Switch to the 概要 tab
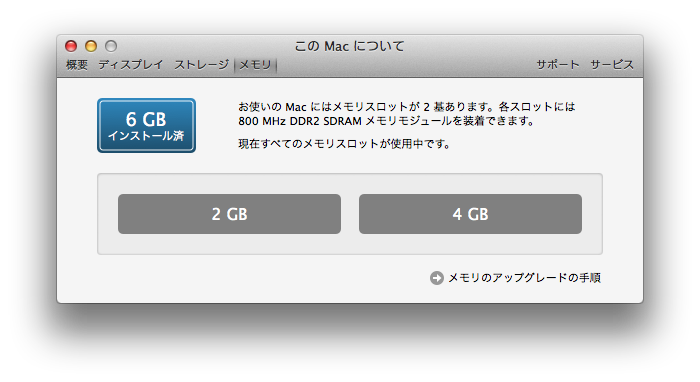 click(77, 65)
